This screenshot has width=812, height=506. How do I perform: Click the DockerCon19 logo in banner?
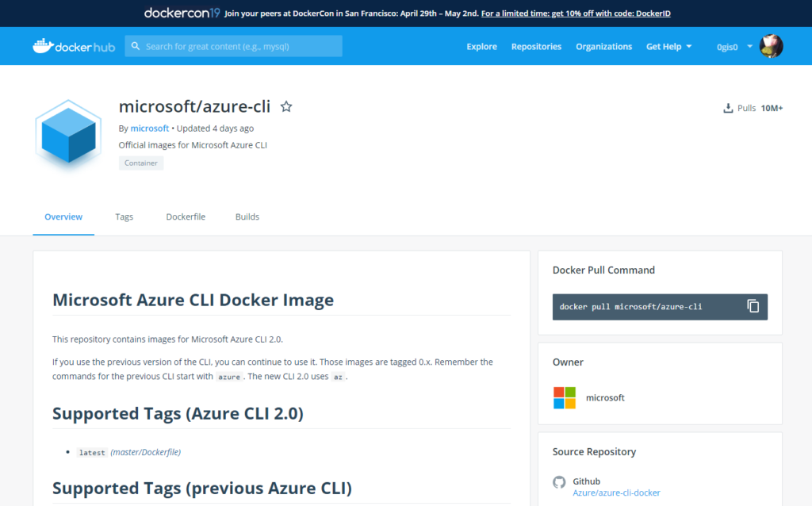pyautogui.click(x=182, y=13)
